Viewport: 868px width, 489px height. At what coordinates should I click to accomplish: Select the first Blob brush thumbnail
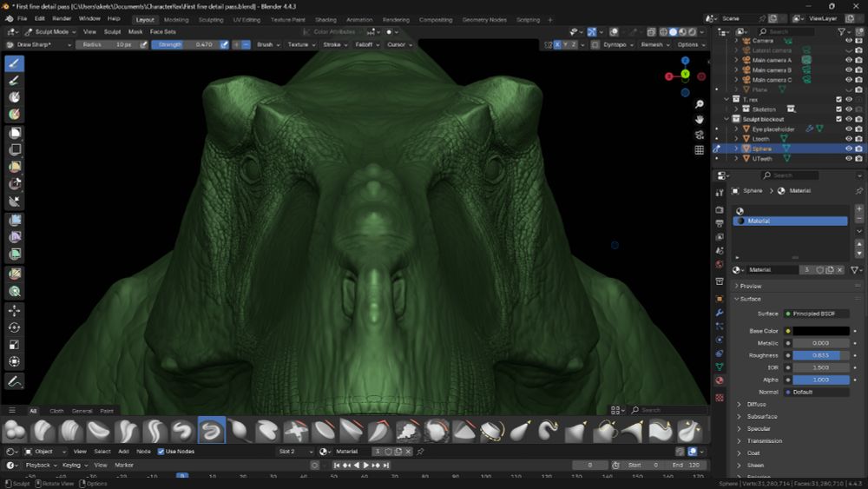15,430
